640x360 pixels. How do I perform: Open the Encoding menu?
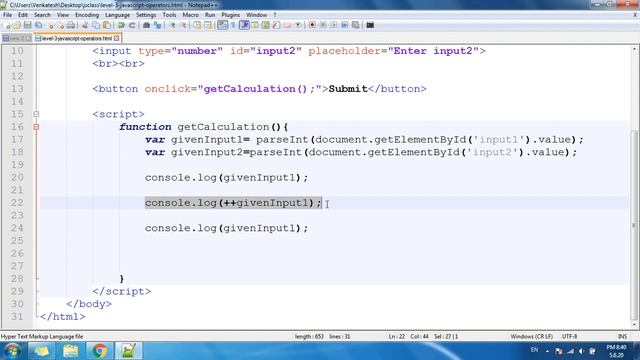(87, 15)
